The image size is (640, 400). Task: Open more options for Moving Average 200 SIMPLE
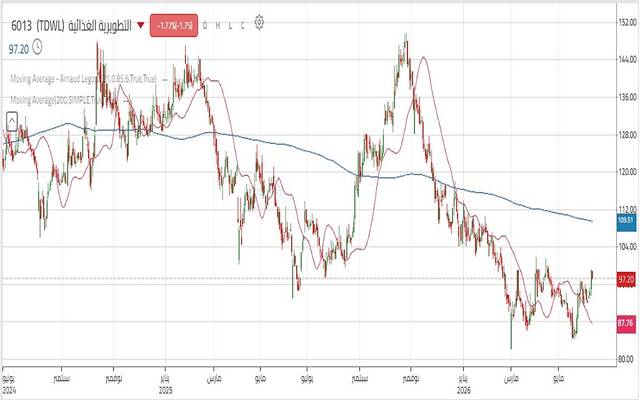point(127,100)
